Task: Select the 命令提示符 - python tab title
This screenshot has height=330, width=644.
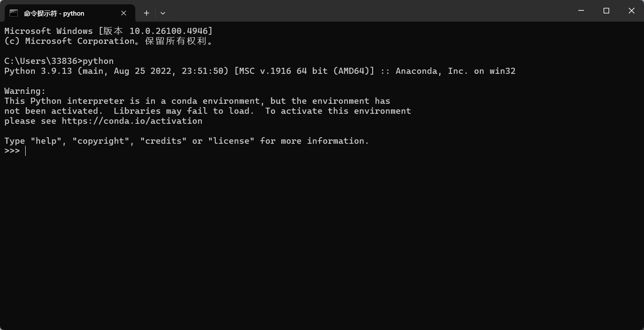Action: tap(54, 13)
